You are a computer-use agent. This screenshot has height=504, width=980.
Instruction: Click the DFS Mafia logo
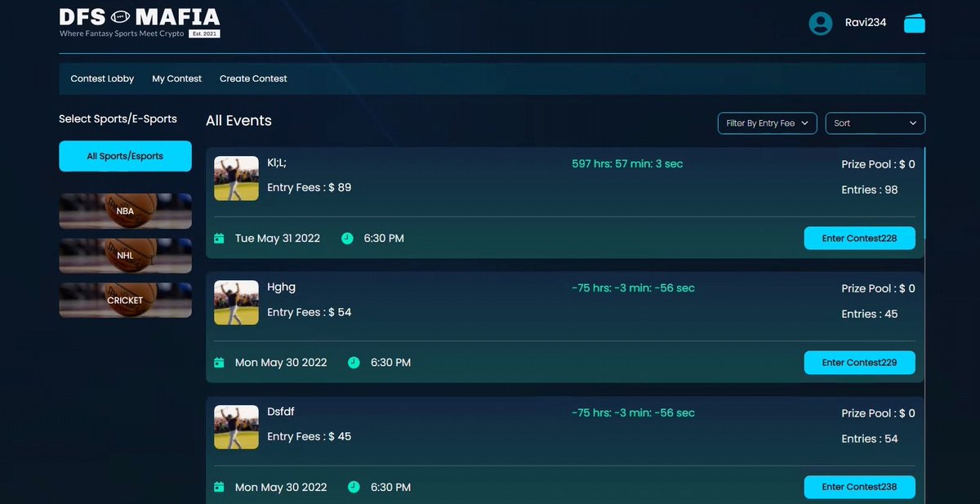[140, 22]
